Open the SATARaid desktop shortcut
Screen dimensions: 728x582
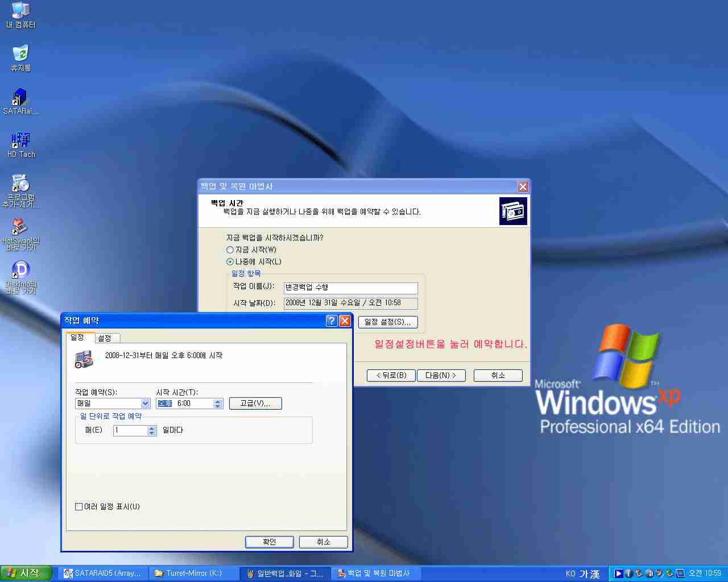tap(20, 97)
